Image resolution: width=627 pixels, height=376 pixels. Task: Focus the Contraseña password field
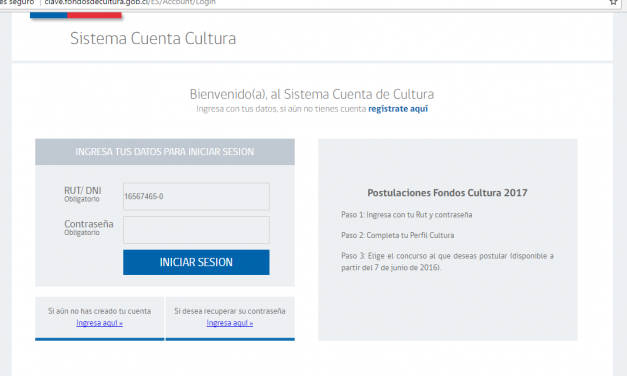pos(196,230)
